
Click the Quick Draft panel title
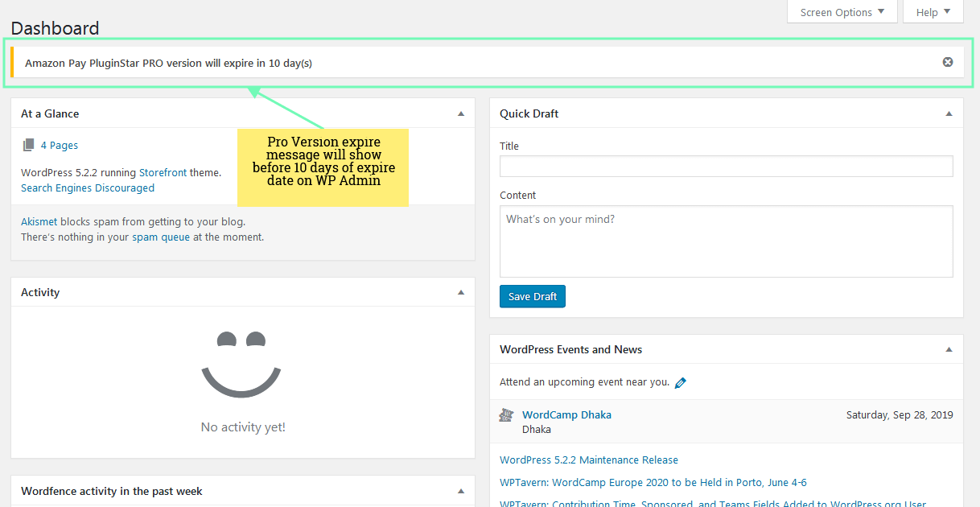tap(529, 114)
